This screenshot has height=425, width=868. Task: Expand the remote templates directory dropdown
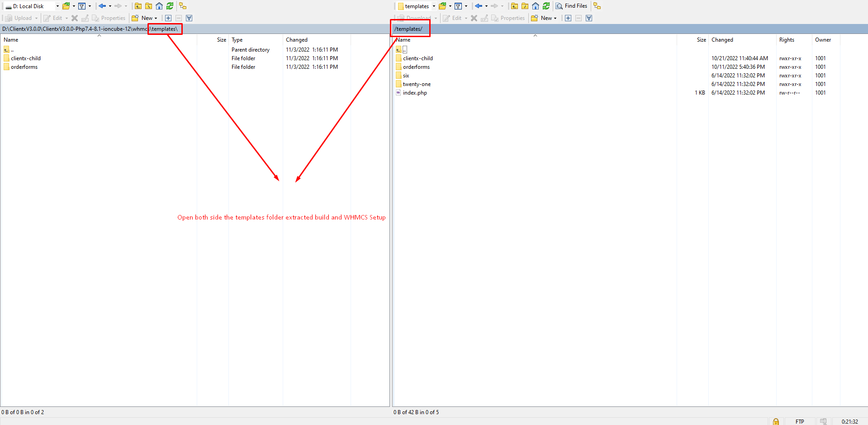pyautogui.click(x=434, y=6)
